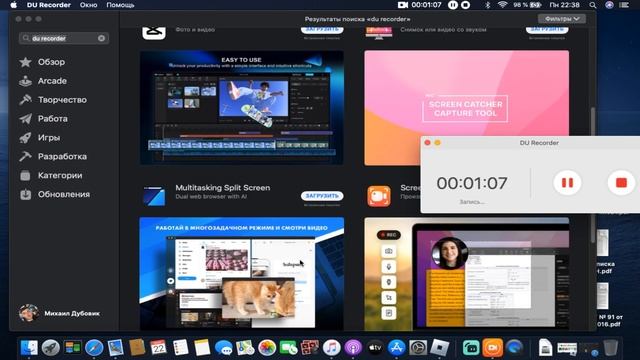Open the Wi-Fi status menu
640x360 pixels.
(x=502, y=5)
